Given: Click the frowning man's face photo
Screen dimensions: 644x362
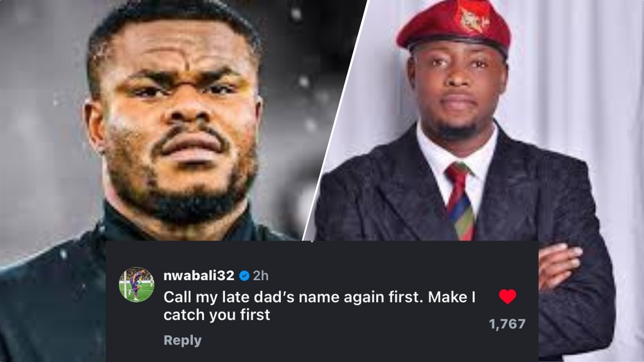Looking at the screenshot, I should tap(176, 116).
